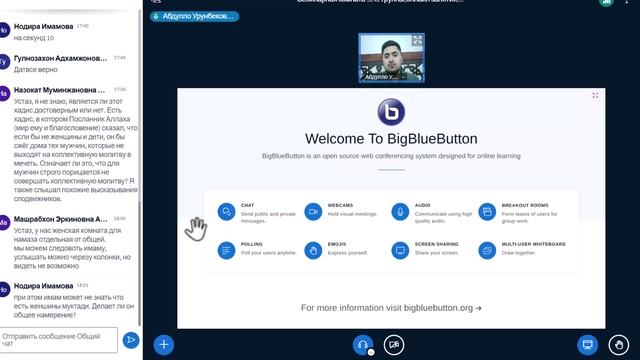Open the blue plus Actions menu button
The width and height of the screenshot is (640, 360).
pos(164,344)
